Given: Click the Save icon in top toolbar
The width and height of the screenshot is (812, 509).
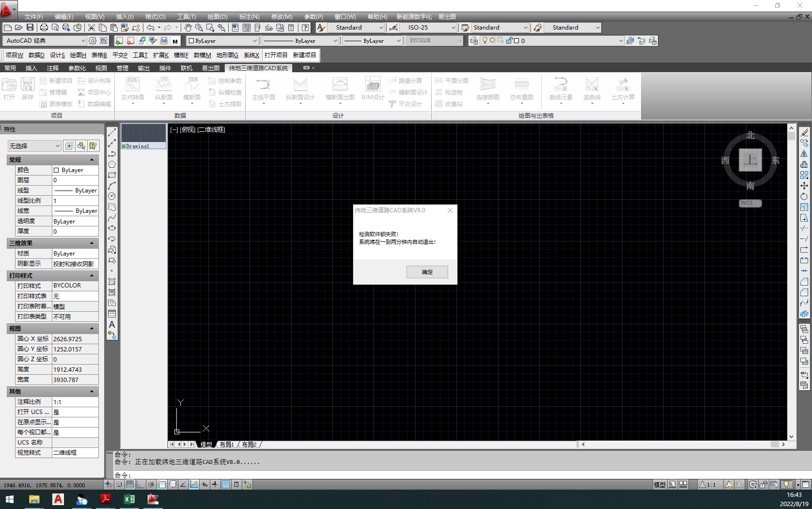Looking at the screenshot, I should pyautogui.click(x=30, y=28).
